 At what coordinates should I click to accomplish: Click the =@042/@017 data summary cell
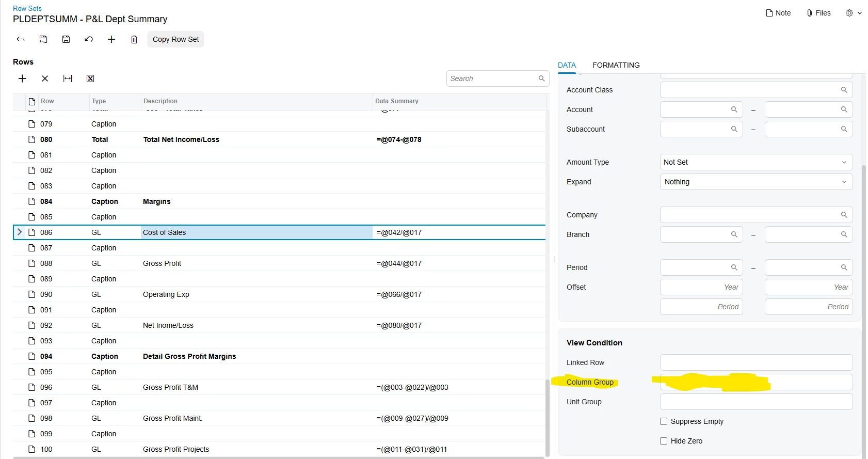[459, 232]
